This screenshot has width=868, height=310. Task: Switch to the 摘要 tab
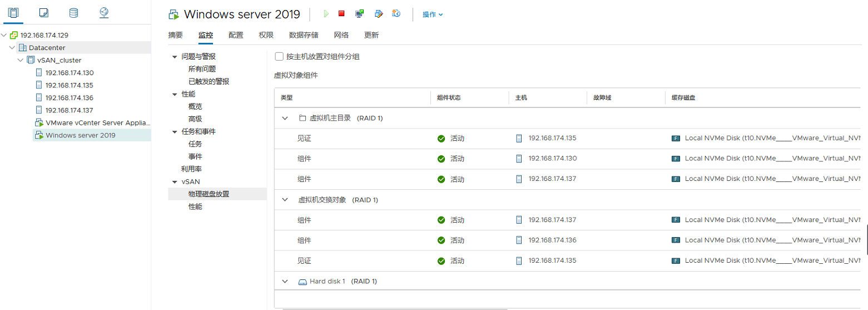pyautogui.click(x=176, y=35)
